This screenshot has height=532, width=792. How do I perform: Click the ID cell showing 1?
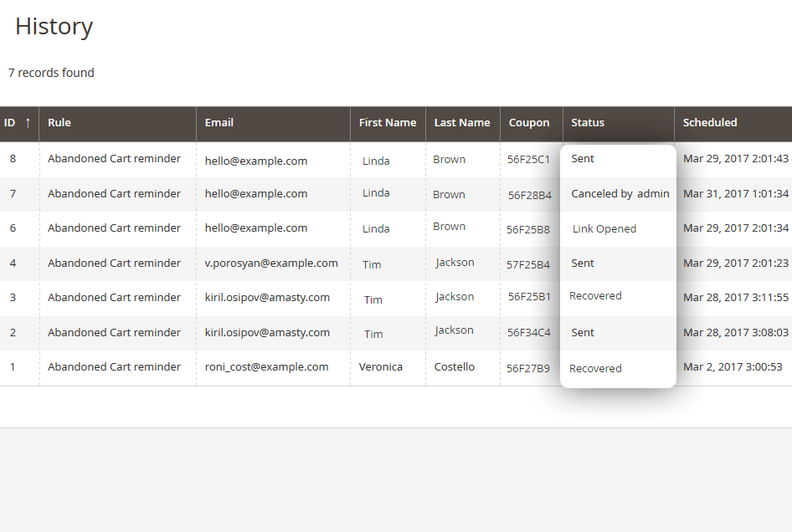pyautogui.click(x=13, y=367)
